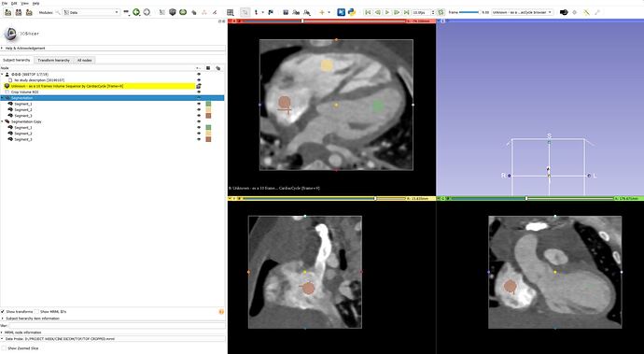
Task: Open the Volume Rendering module cube icon
Action: tap(173, 12)
